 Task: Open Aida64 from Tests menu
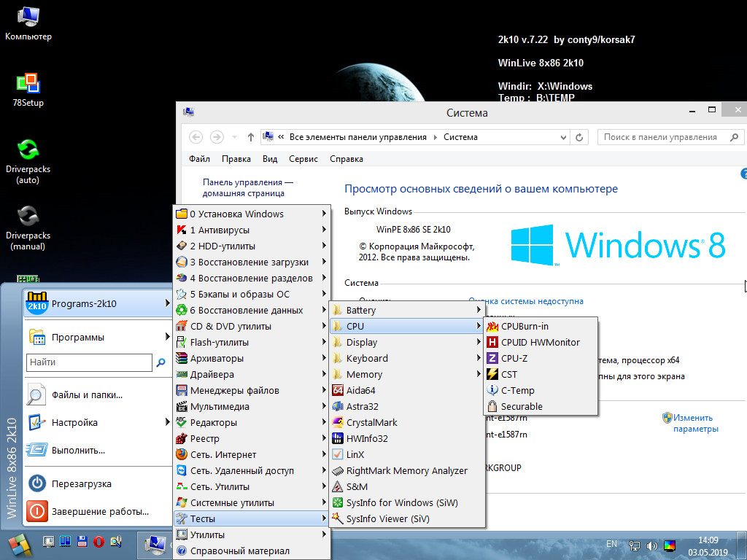(x=360, y=390)
